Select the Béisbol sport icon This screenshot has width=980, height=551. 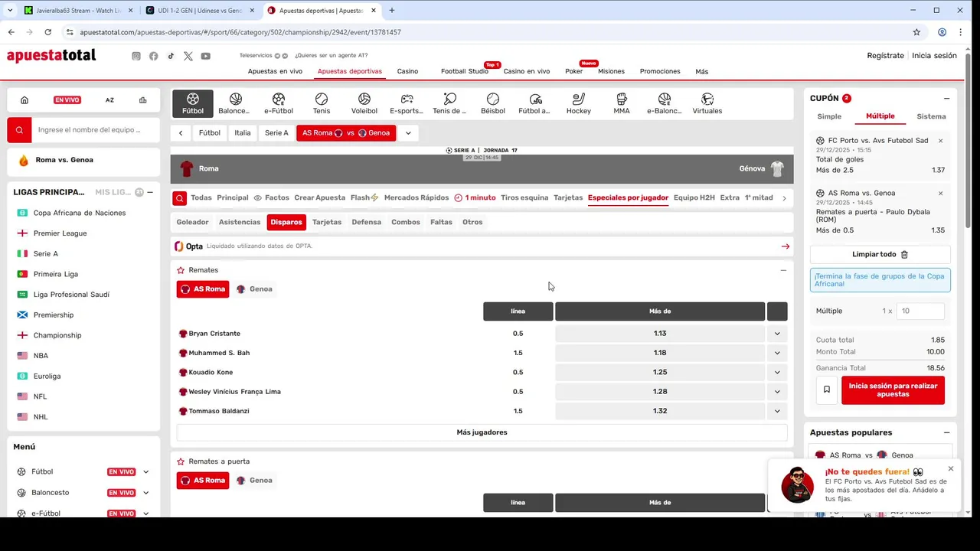(493, 103)
